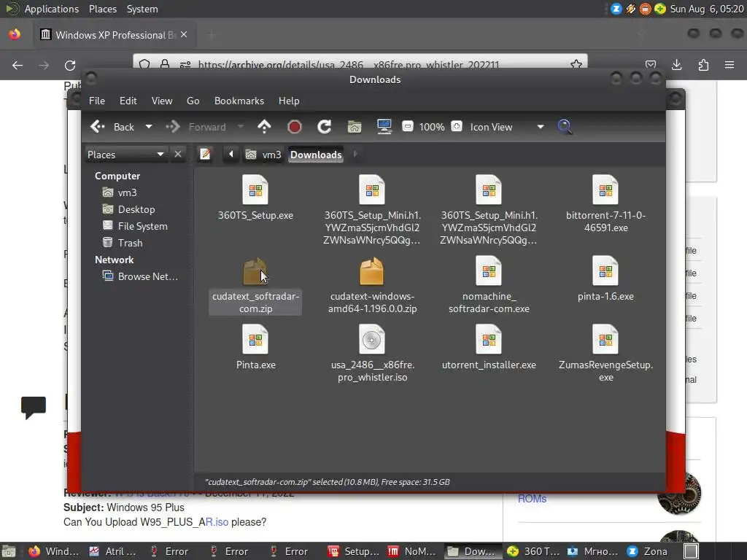Select the usa_2486__x86fre.pro_whistler.iso disc icon

[x=371, y=340]
